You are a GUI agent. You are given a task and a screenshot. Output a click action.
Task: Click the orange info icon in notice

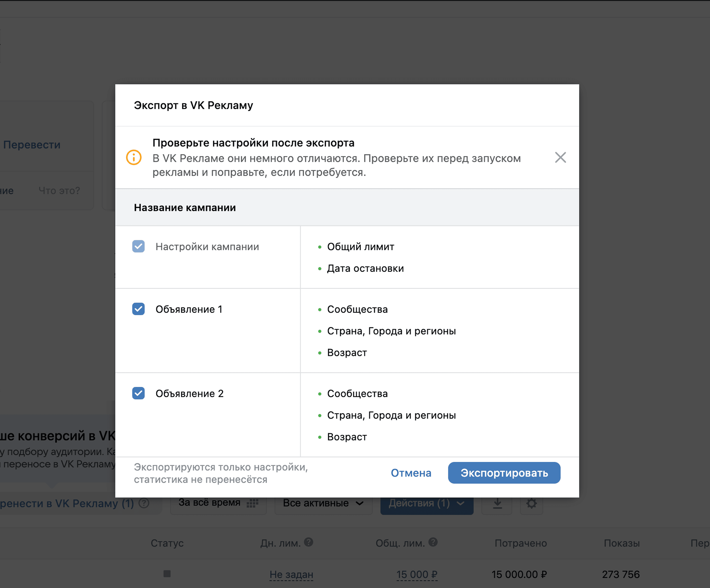tap(134, 158)
